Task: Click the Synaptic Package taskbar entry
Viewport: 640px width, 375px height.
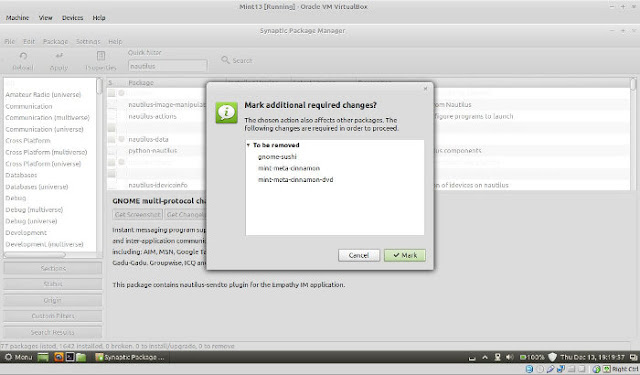Action: [130, 357]
